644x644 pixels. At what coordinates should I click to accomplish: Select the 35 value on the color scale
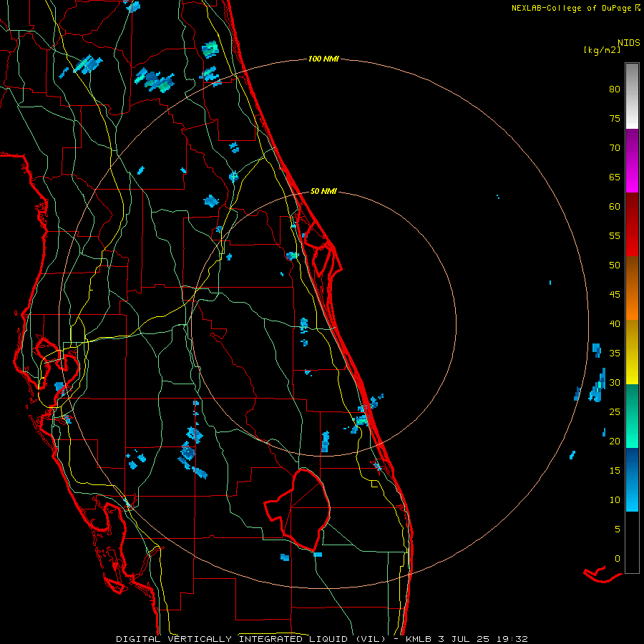click(615, 353)
